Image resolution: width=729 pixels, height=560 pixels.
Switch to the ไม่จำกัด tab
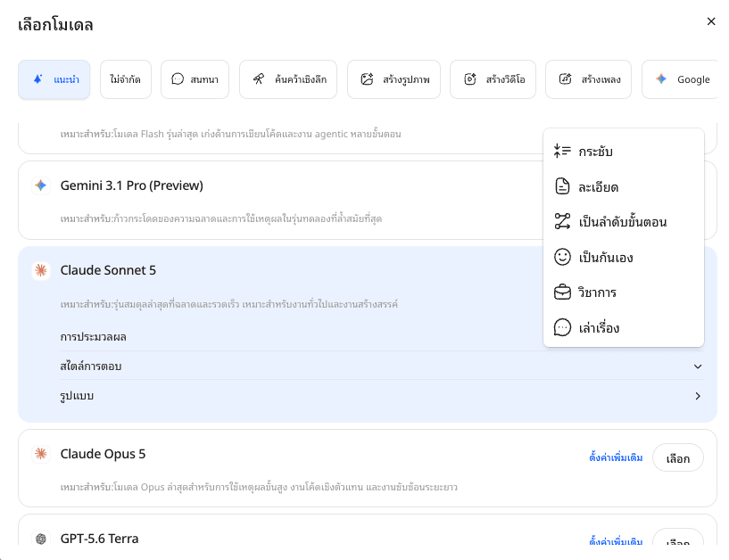pos(126,79)
